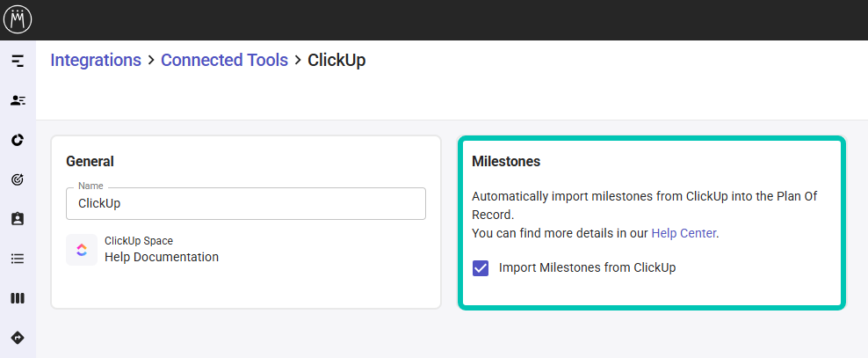Click the Import Milestones from ClickUp label
Viewport: 868px width, 358px height.
coord(588,267)
